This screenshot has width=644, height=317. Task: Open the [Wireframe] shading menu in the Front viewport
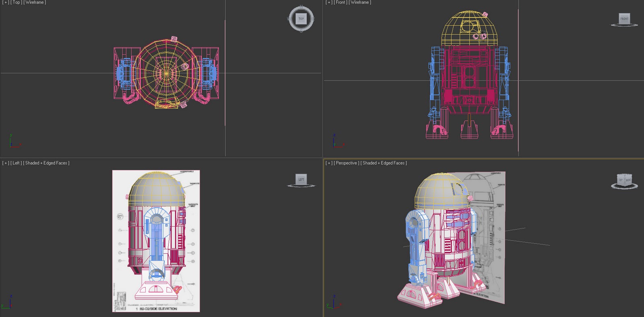tap(360, 2)
